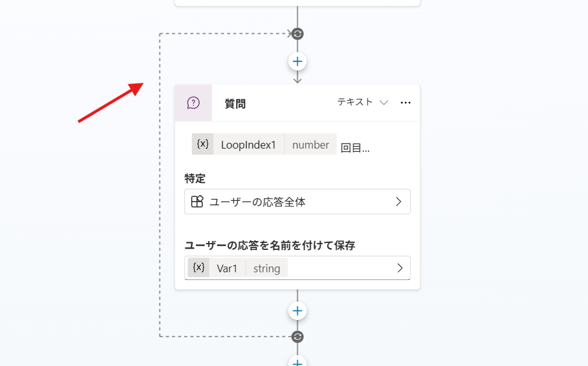The width and height of the screenshot is (588, 366).
Task: Click the entity icon beside ユーザーの応答全体
Action: (197, 201)
